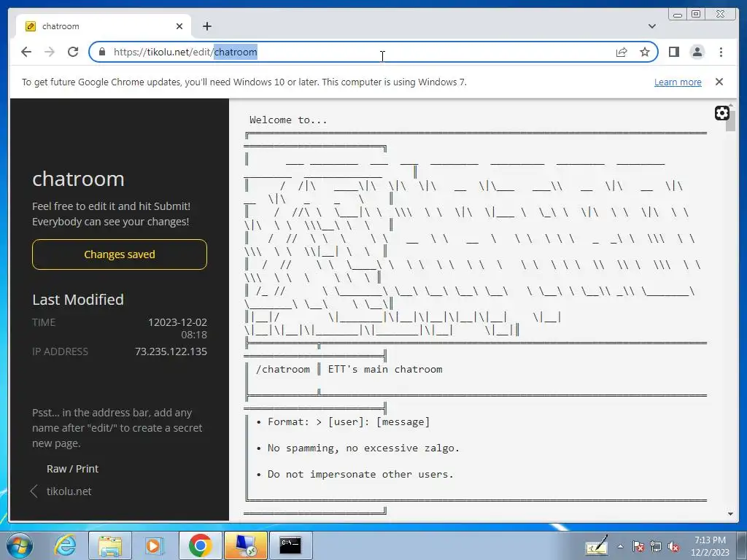Open Windows Media Player from taskbar
The width and height of the screenshot is (747, 560).
pyautogui.click(x=154, y=545)
